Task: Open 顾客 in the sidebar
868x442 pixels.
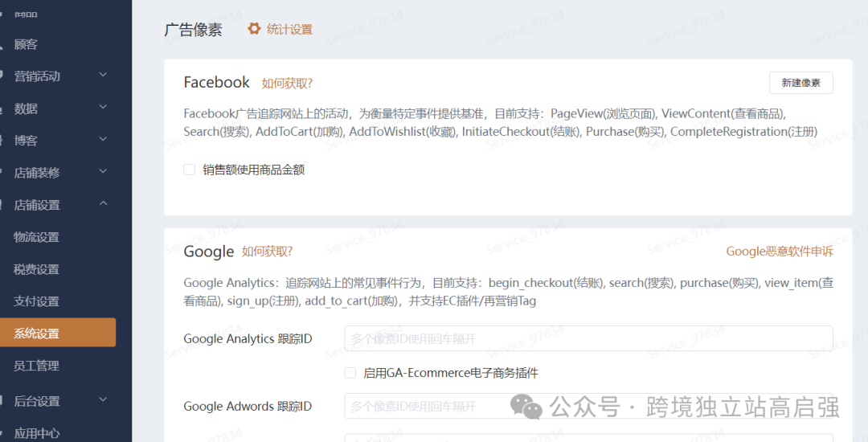Action: [26, 45]
